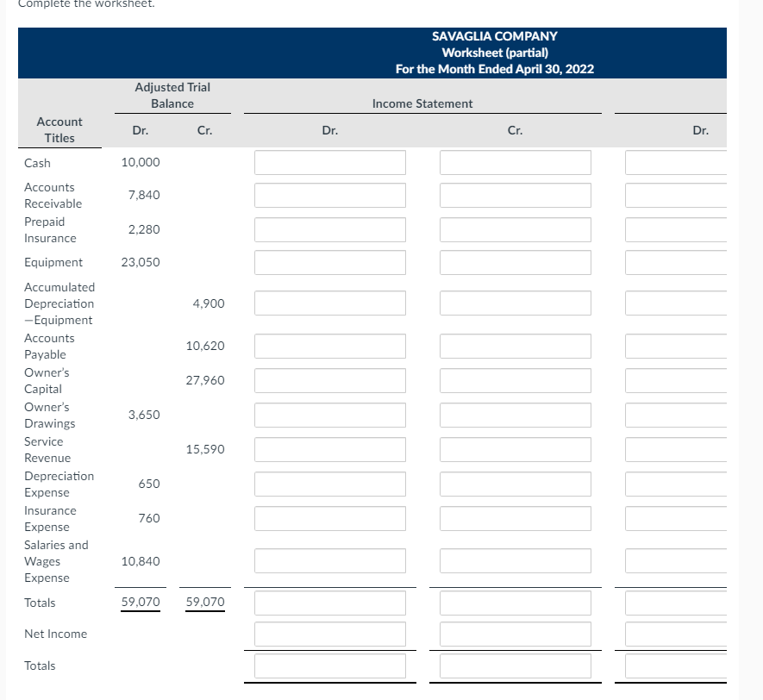The image size is (763, 700).
Task: Focus first Totals row Income Statement Cr. box
Action: [516, 603]
